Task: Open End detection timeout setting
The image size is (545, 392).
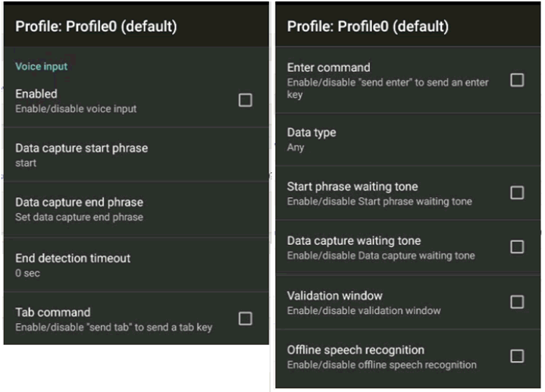Action: point(136,265)
